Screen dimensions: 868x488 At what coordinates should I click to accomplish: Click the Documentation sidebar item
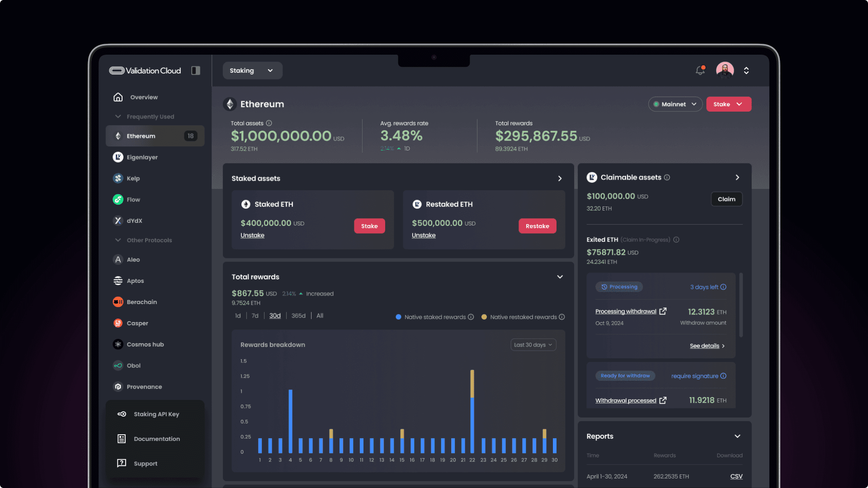[x=156, y=439]
